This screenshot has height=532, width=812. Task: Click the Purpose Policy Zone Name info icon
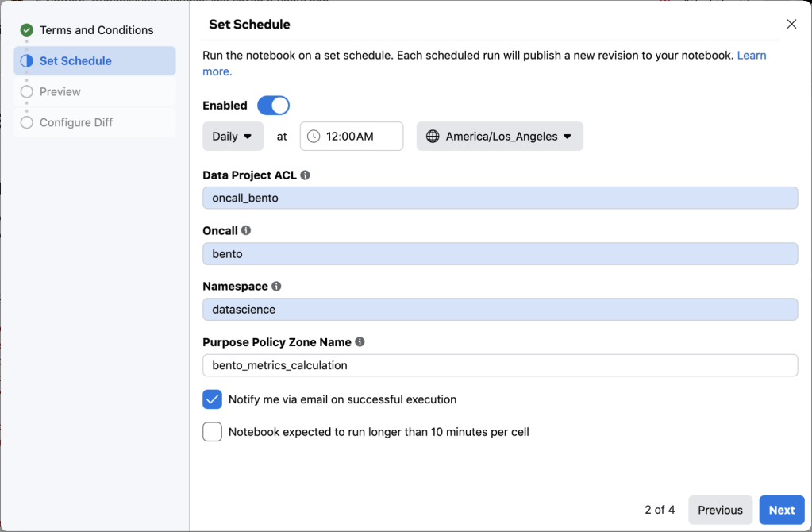tap(360, 342)
